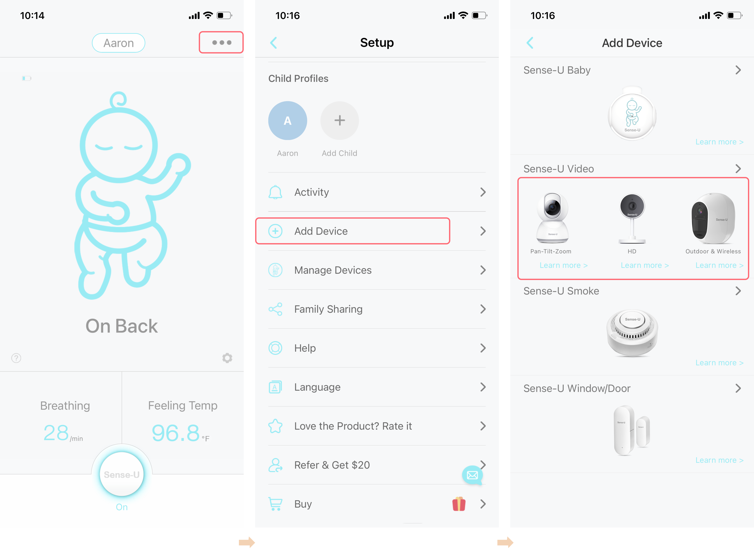The height and width of the screenshot is (560, 754).
Task: Toggle the Sense-U device On button
Action: (122, 474)
